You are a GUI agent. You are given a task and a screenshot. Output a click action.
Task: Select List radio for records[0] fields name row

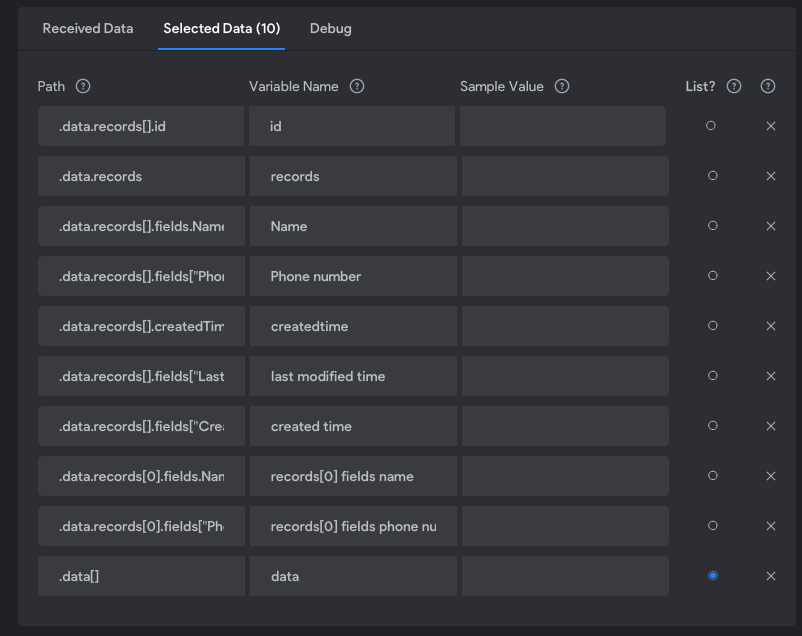point(712,476)
